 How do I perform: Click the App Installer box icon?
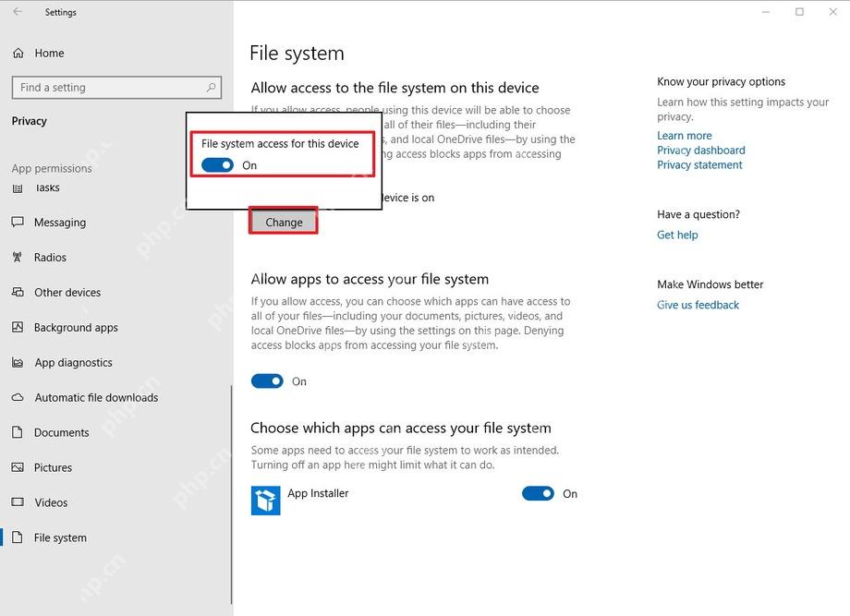coord(266,500)
